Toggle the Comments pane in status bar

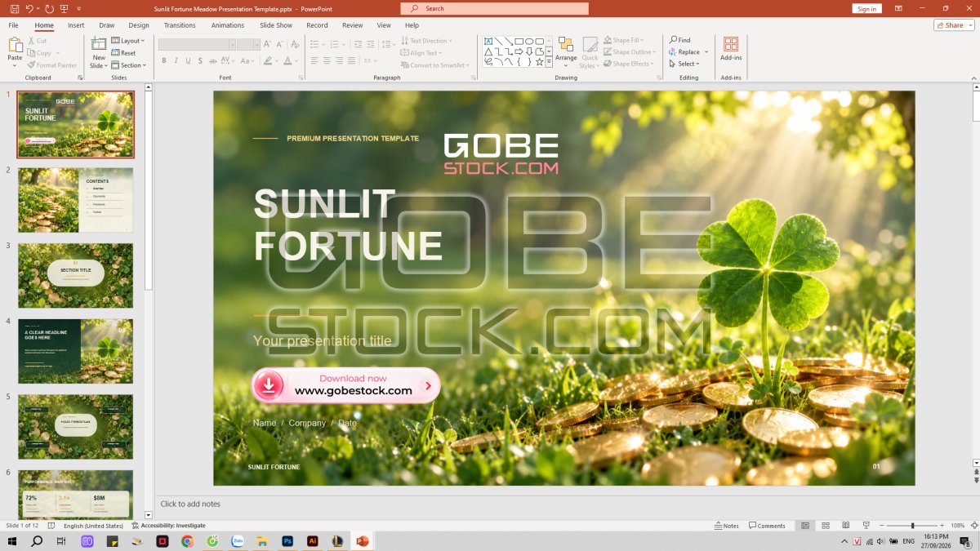pos(767,526)
